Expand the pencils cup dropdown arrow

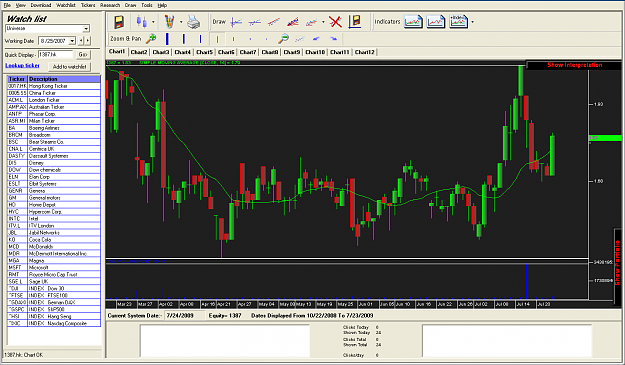click(181, 22)
